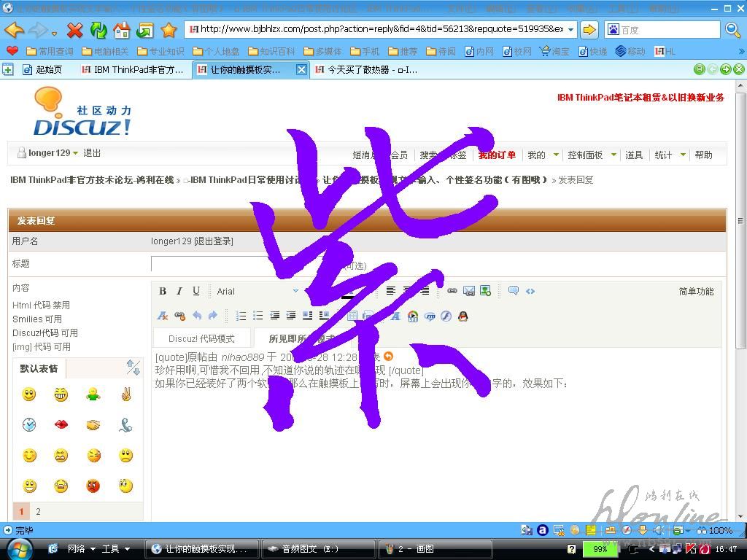The height and width of the screenshot is (560, 747).
Task: Insert Flash icon in editor toolbar
Action: click(446, 316)
